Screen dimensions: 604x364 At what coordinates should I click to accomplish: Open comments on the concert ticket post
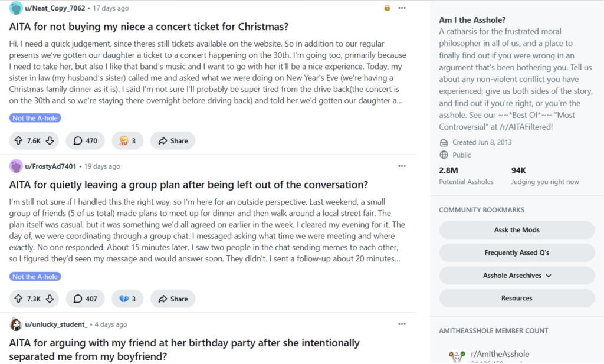coord(85,141)
